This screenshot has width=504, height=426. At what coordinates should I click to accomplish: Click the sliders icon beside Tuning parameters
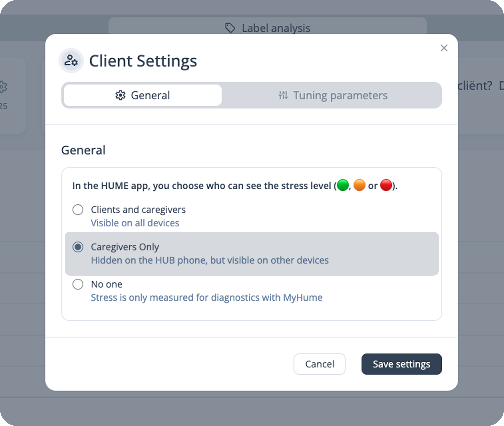pyautogui.click(x=283, y=95)
